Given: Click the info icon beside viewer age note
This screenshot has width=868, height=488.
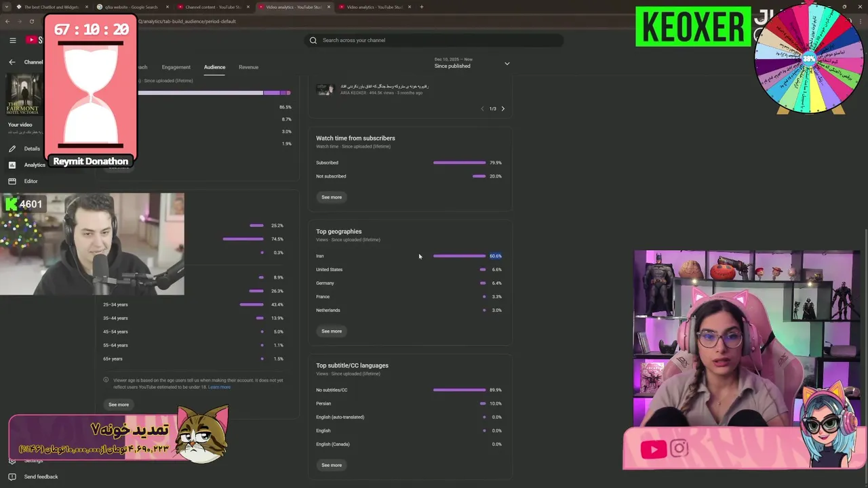Looking at the screenshot, I should click(106, 380).
